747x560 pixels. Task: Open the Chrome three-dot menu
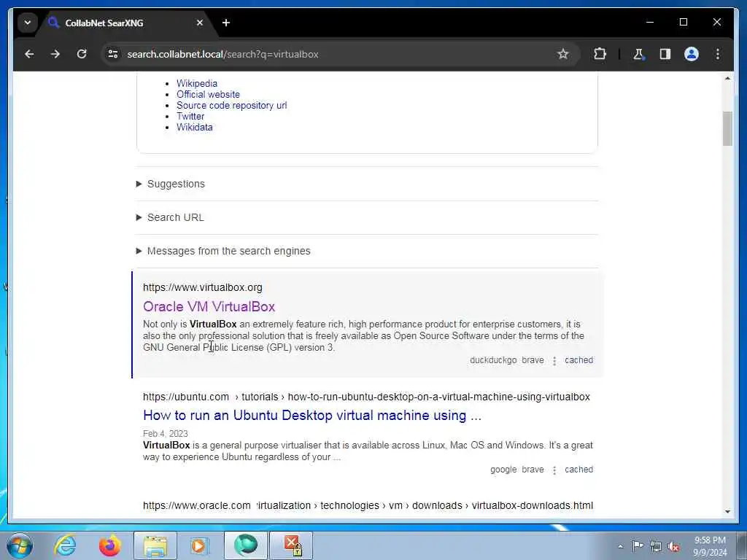coord(718,54)
